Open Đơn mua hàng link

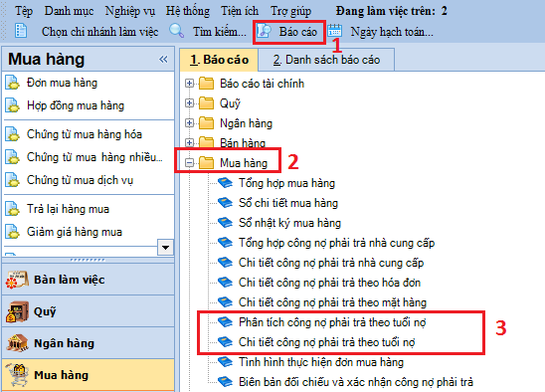tap(62, 83)
